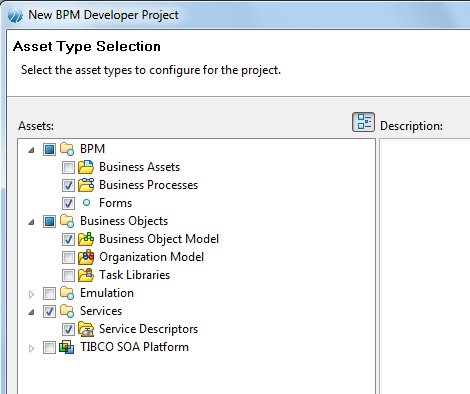
Task: Select the Business Object Model label
Action: [x=159, y=239]
